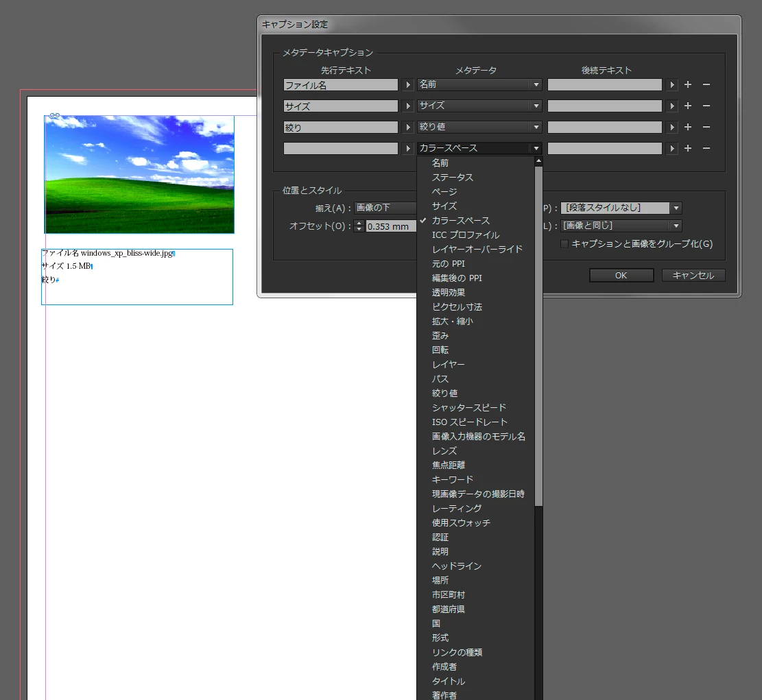Screen dimensions: 762x700
Task: Choose 現画像データの撮影日時 option
Action: [x=478, y=494]
